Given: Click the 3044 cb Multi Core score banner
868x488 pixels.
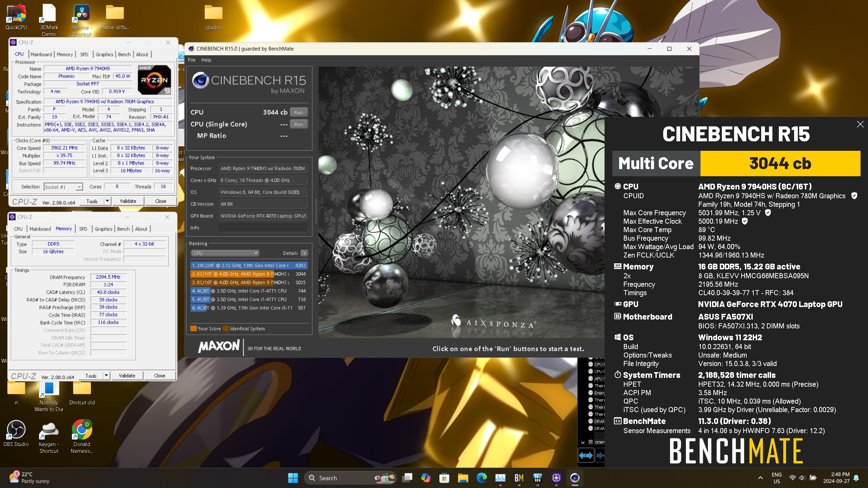Looking at the screenshot, I should tap(780, 163).
